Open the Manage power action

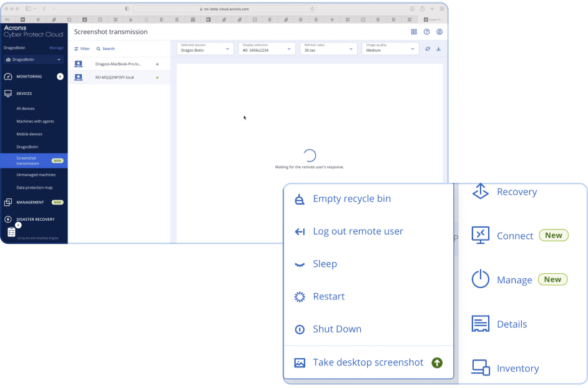pos(519,279)
